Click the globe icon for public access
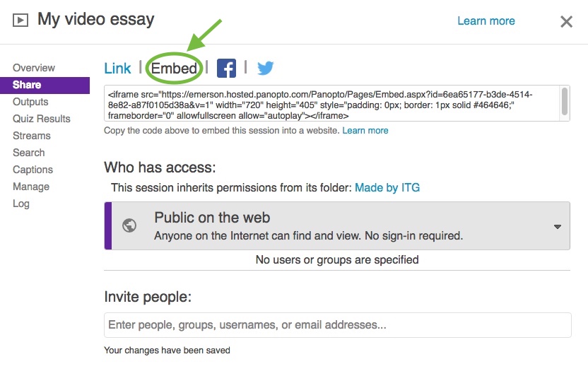The height and width of the screenshot is (388, 588). click(x=129, y=225)
